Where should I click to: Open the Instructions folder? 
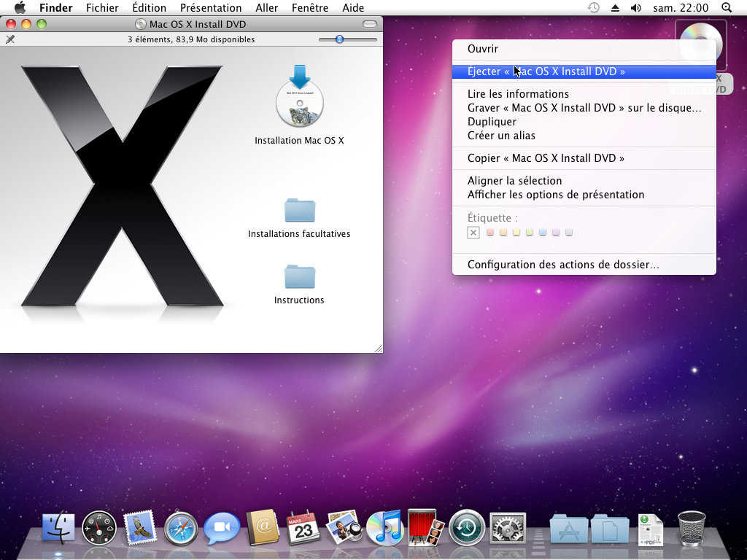click(x=300, y=277)
